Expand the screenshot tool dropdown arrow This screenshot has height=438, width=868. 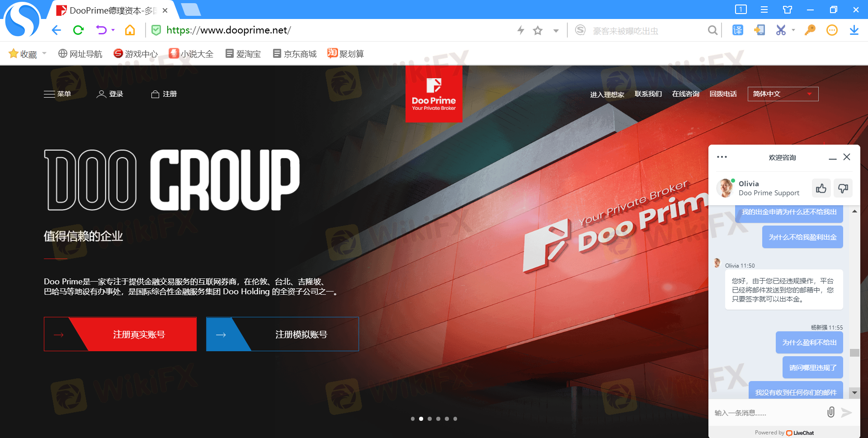pos(793,30)
